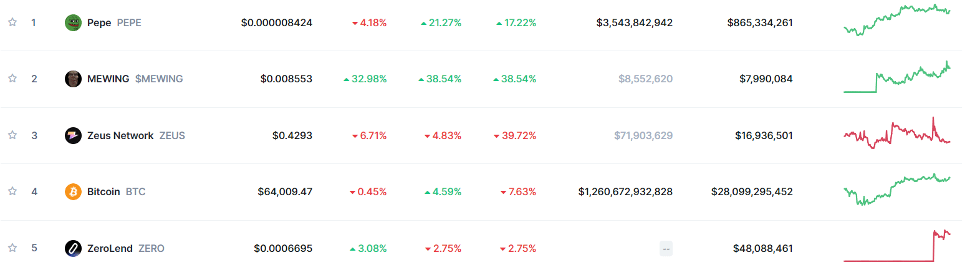Click ZeroLend's missing market cap placeholder
Screen dimensions: 980x270
click(x=666, y=249)
